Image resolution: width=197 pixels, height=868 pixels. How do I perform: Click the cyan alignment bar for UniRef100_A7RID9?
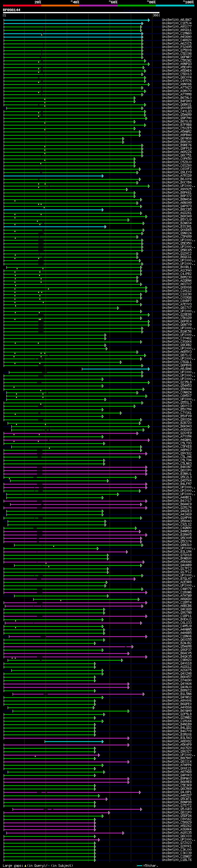pos(54,176)
